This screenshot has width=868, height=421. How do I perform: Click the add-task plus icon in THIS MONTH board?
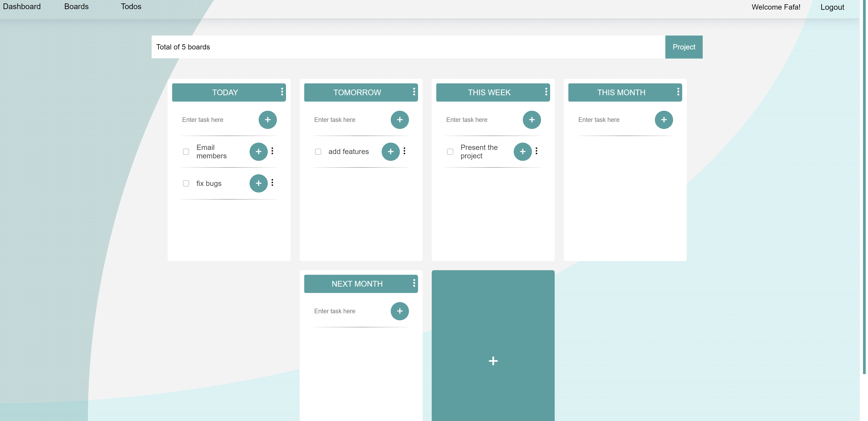pos(664,120)
